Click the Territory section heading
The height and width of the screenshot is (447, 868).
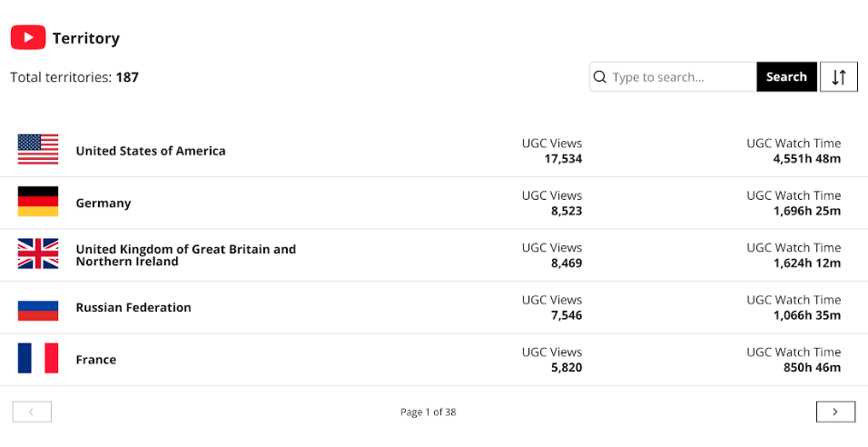[x=86, y=38]
